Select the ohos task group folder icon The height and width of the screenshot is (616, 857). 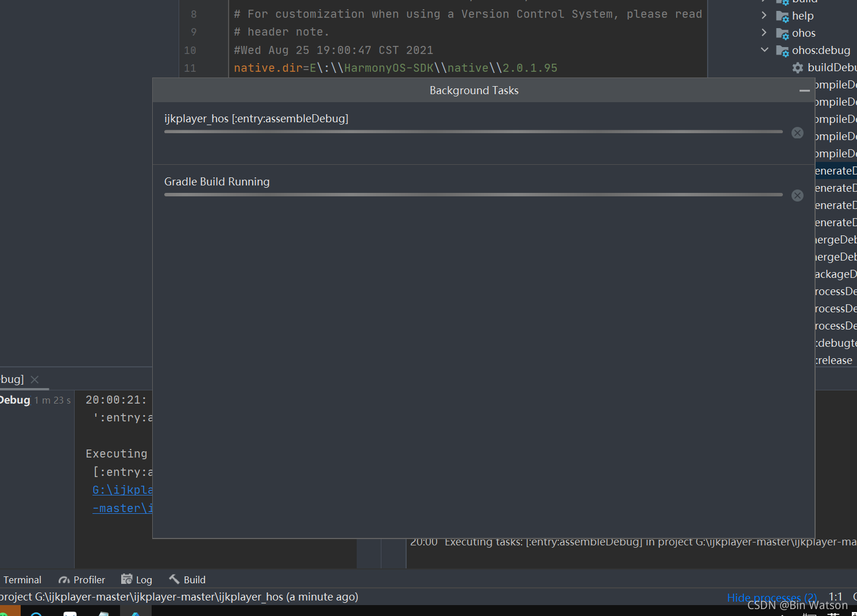point(782,33)
